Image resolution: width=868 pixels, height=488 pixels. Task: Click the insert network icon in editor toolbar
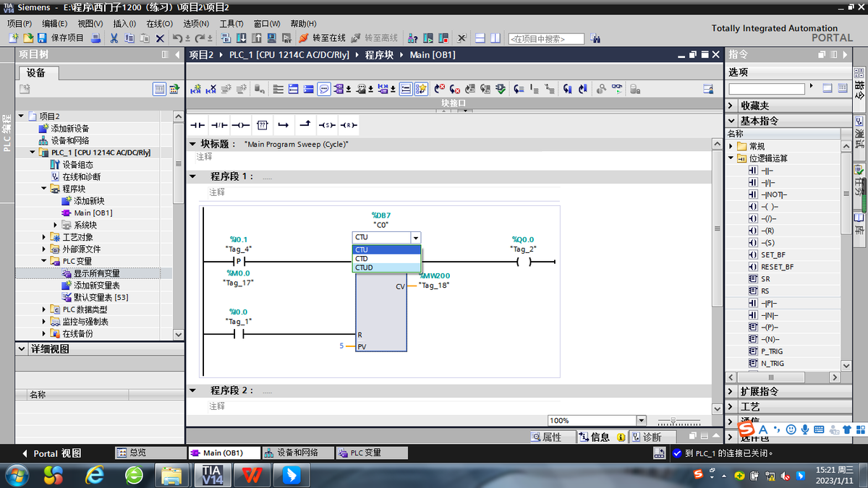[x=195, y=89]
